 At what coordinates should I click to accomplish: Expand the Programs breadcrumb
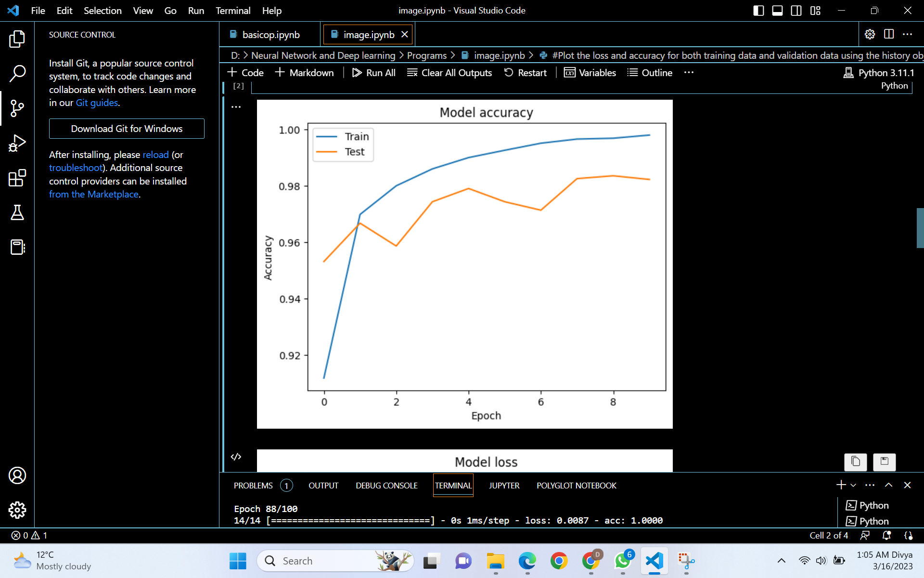coord(426,55)
